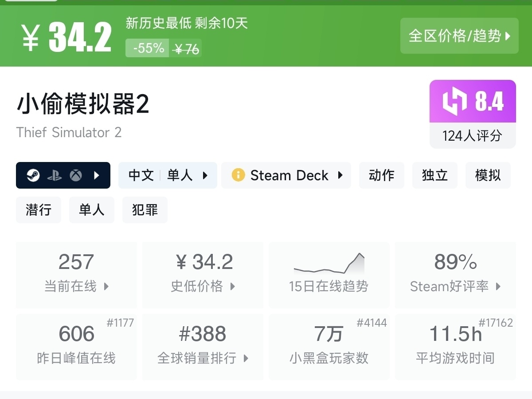Click the PlayStation platform icon
The image size is (532, 399).
(55, 176)
